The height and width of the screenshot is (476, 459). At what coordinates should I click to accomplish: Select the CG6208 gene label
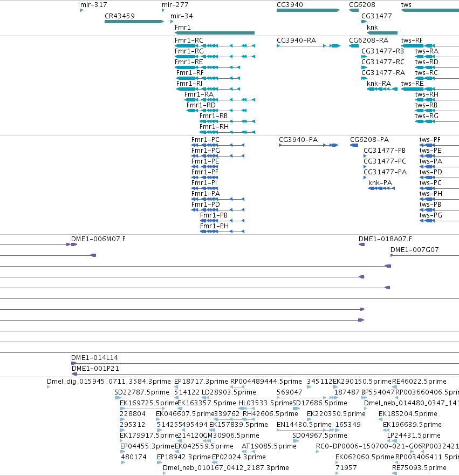[362, 5]
